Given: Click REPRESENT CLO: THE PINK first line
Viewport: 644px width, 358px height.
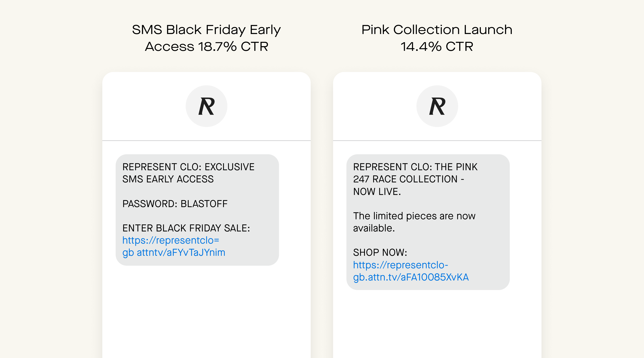Looking at the screenshot, I should coord(415,167).
